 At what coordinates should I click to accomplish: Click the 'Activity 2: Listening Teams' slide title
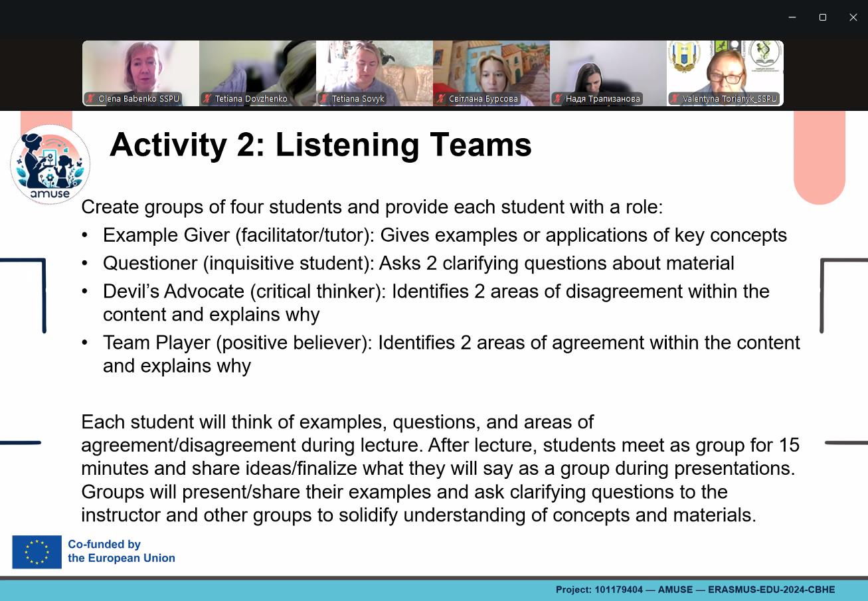tap(321, 145)
